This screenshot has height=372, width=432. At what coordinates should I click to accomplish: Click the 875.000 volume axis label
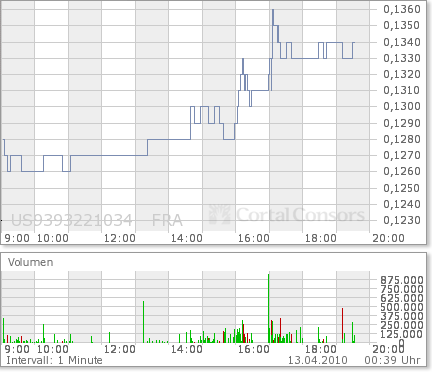pos(402,280)
